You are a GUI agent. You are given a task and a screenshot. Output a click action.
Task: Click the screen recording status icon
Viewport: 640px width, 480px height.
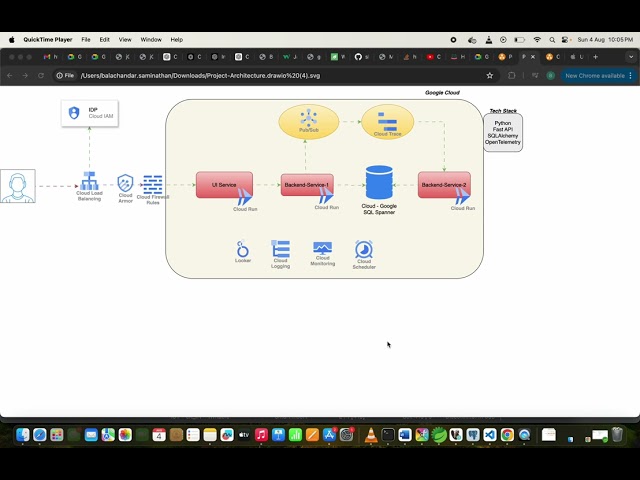(x=453, y=40)
